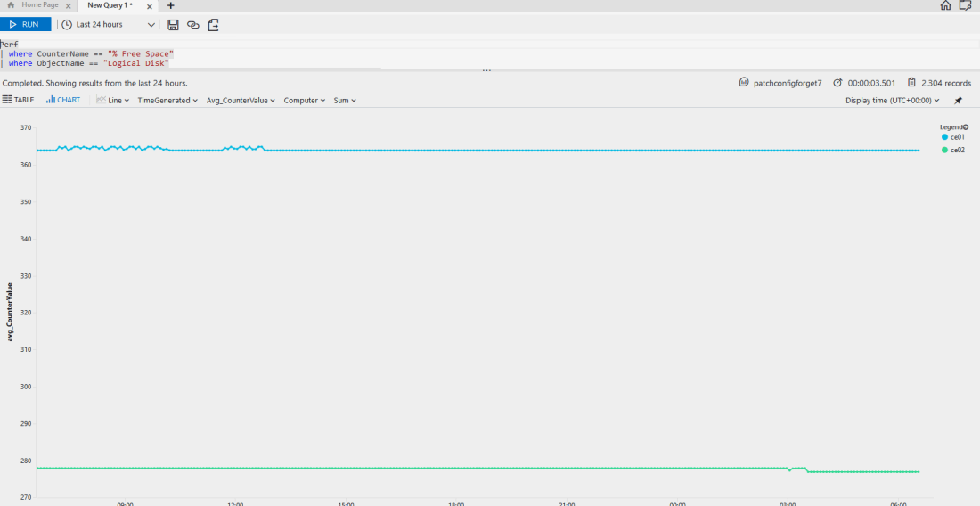
Task: Click the clipboard icon by record count
Action: click(912, 83)
